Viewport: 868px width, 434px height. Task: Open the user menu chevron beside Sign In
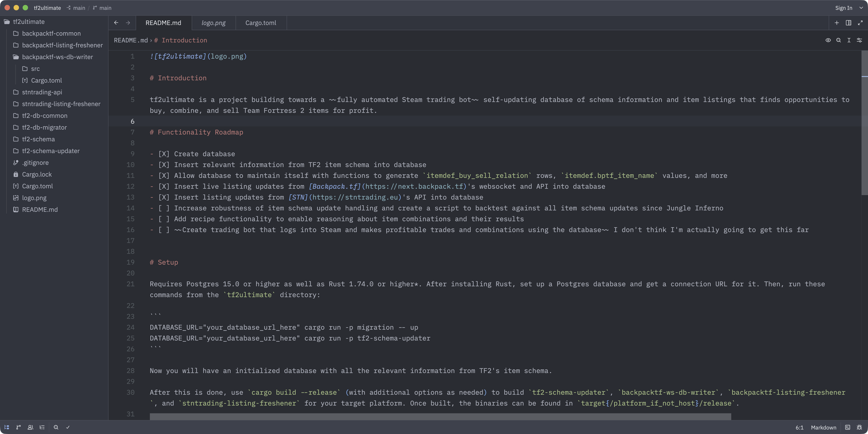pos(861,8)
